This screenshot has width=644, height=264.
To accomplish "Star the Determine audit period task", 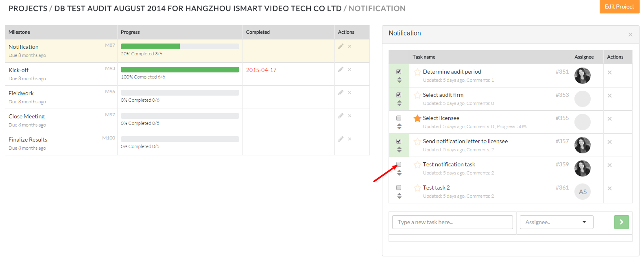I will coord(417,72).
